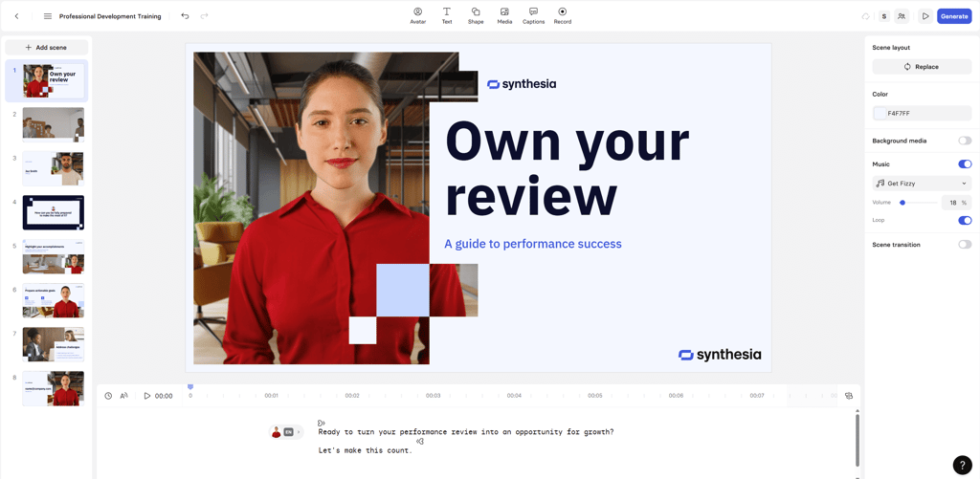Viewport: 980px width, 479px height.
Task: Disable the music Loop switch
Action: click(x=965, y=221)
